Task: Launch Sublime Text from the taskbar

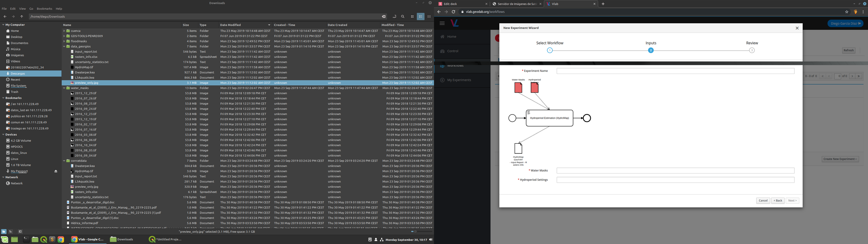Action: pos(52,239)
